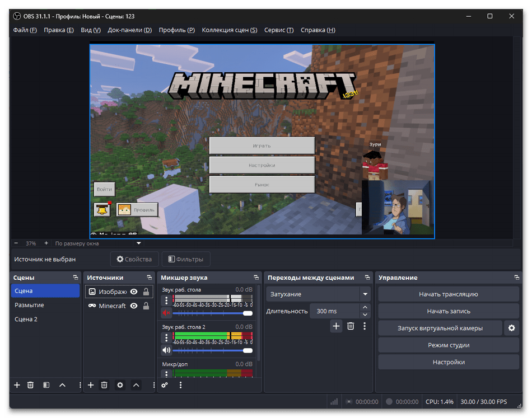This screenshot has height=418, width=532.
Task: Open the Микшер звука panel options menu
Action: pos(180,385)
